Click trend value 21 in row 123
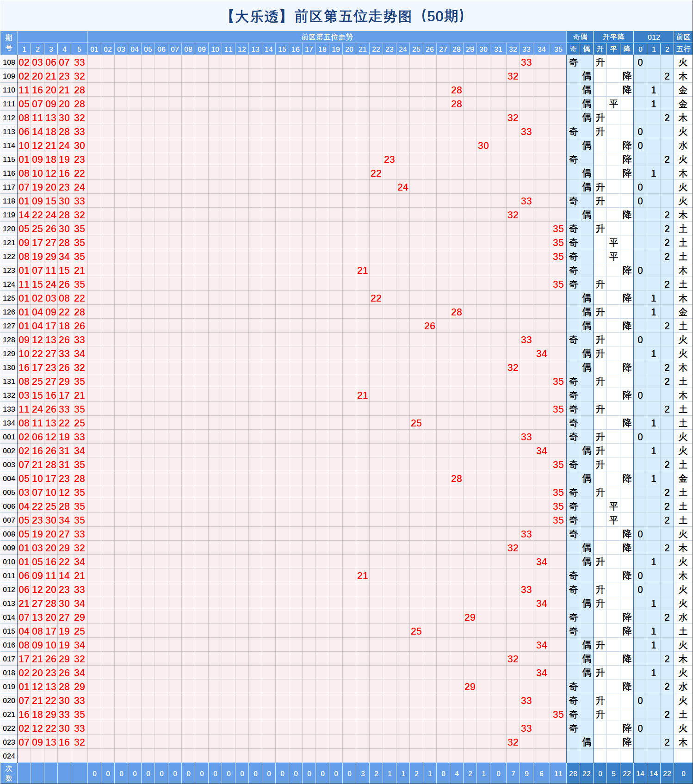Image resolution: width=693 pixels, height=784 pixels. pos(363,270)
